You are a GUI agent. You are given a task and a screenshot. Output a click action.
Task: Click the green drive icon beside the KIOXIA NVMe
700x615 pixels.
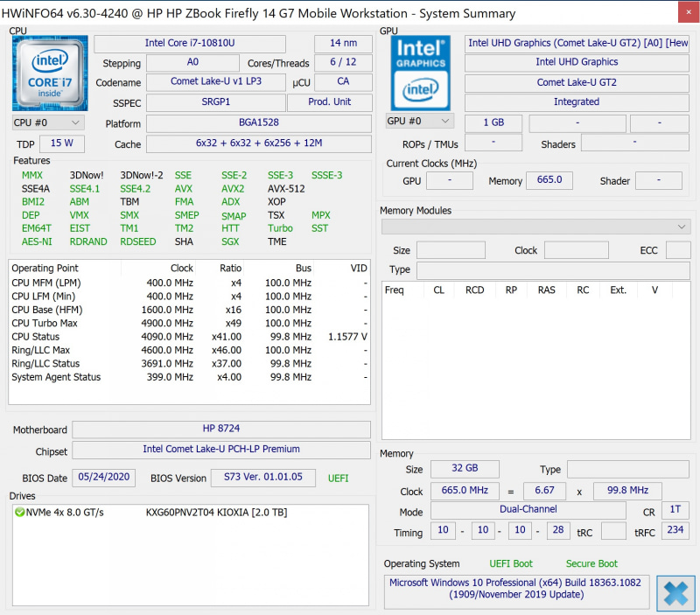pos(18,514)
